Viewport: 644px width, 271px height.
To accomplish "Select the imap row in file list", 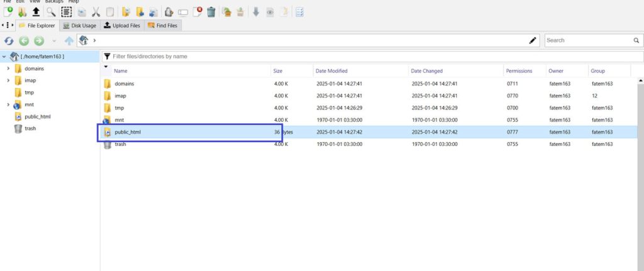I will 370,96.
